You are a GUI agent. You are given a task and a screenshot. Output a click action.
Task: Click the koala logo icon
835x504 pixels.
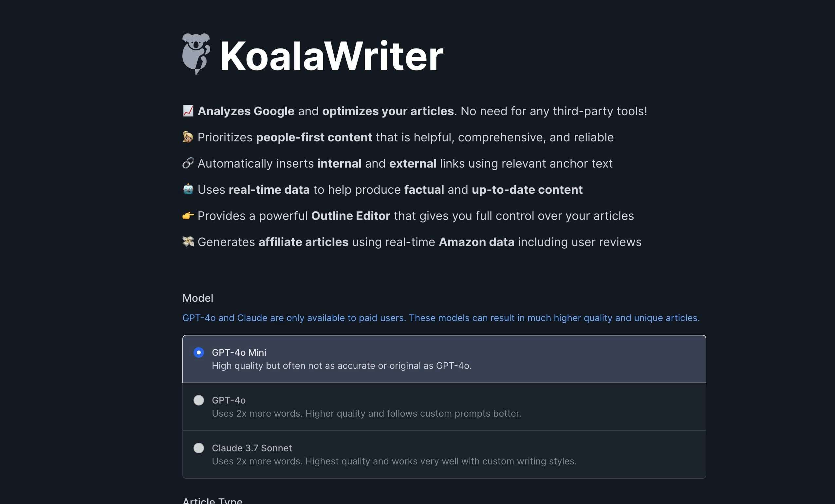tap(196, 54)
